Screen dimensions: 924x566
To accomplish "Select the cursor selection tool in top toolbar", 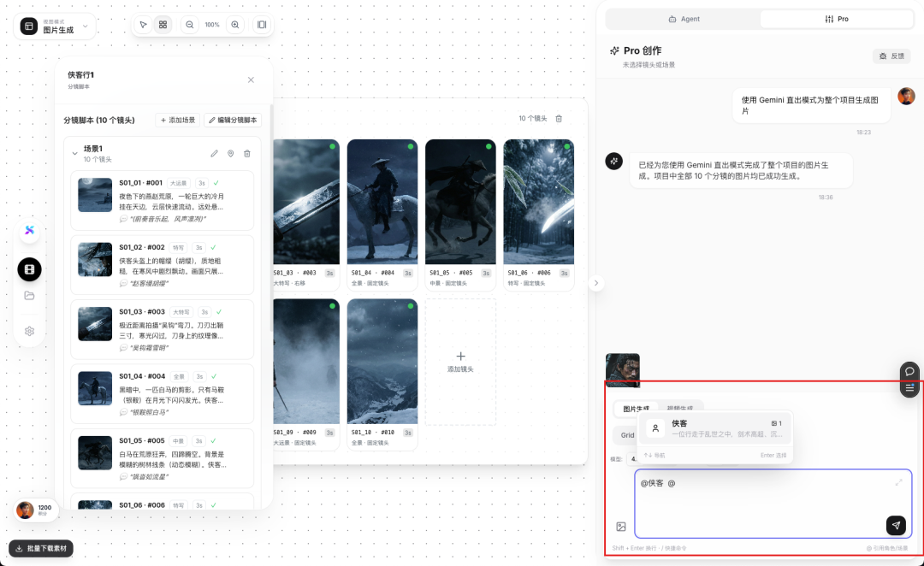I will (x=144, y=25).
